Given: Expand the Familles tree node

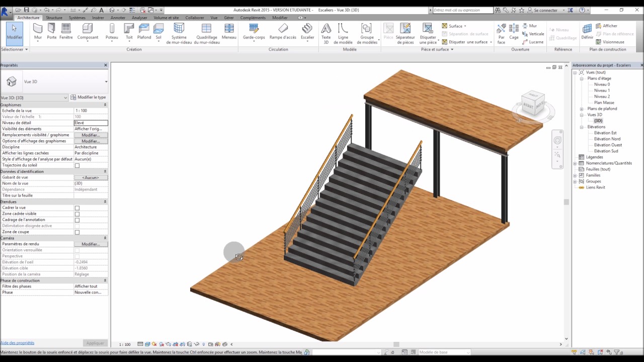Looking at the screenshot, I should click(575, 175).
